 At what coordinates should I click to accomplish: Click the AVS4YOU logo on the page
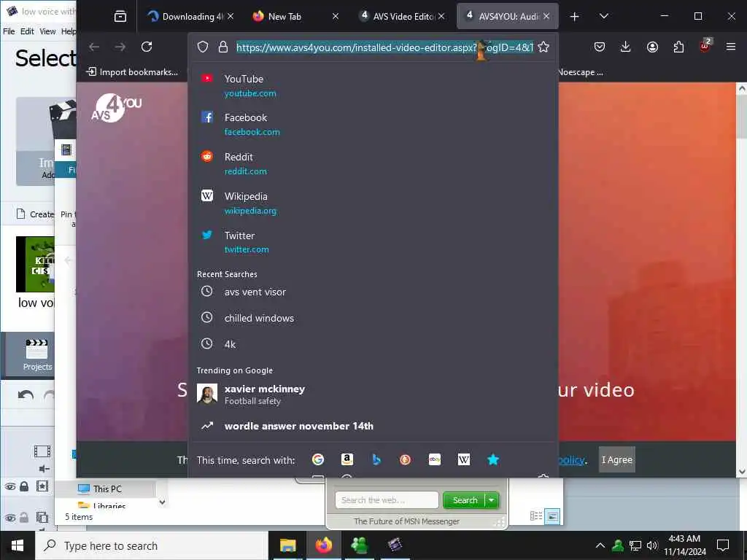coord(116,108)
